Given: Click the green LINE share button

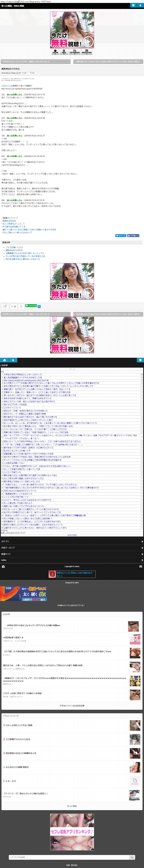Looking at the screenshot, I should (31, 306).
